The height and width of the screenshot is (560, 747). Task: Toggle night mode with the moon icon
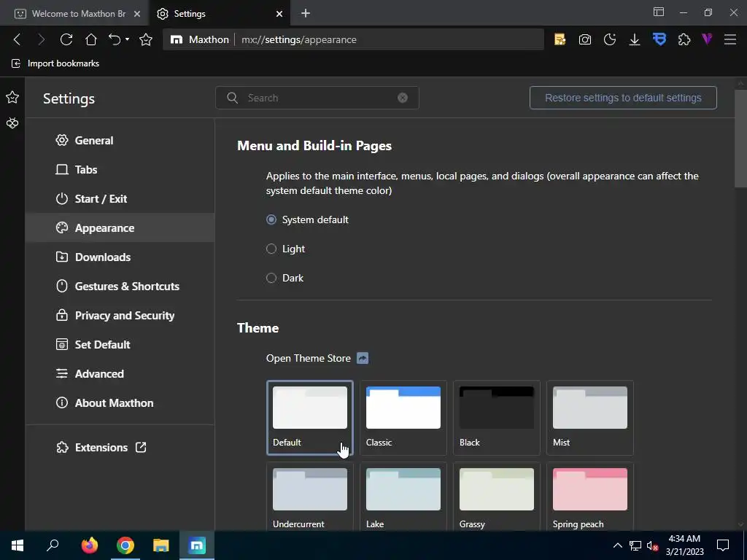[x=610, y=39]
